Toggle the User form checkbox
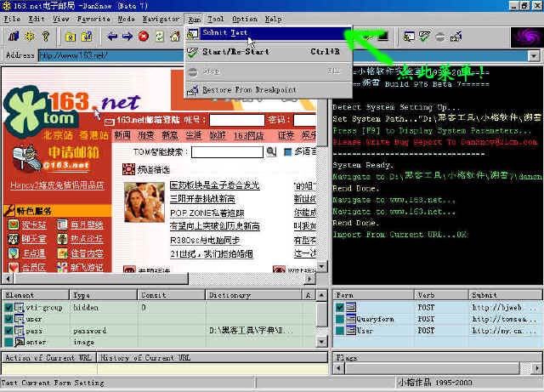Image resolution: width=544 pixels, height=392 pixels. [x=340, y=330]
